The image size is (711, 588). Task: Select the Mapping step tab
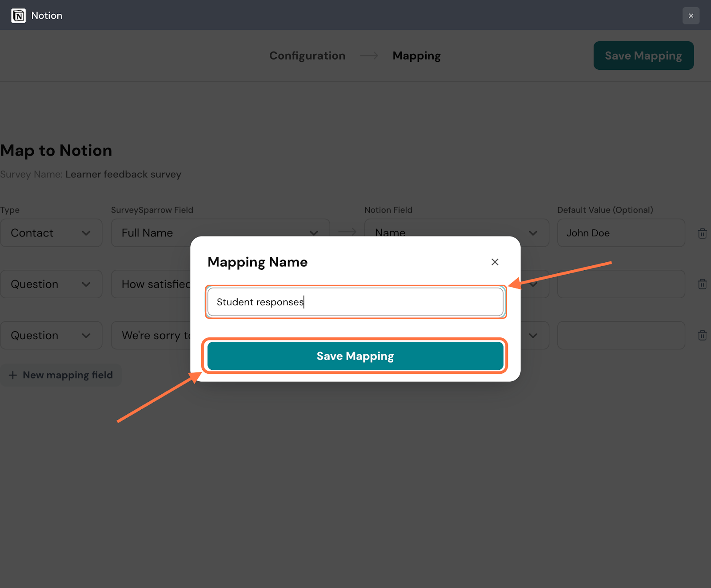point(416,56)
